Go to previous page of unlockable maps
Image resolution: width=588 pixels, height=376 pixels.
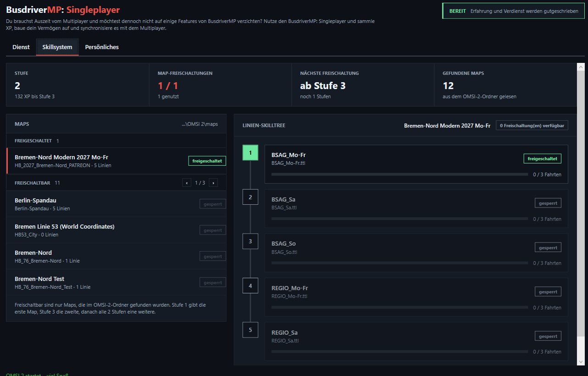(187, 183)
